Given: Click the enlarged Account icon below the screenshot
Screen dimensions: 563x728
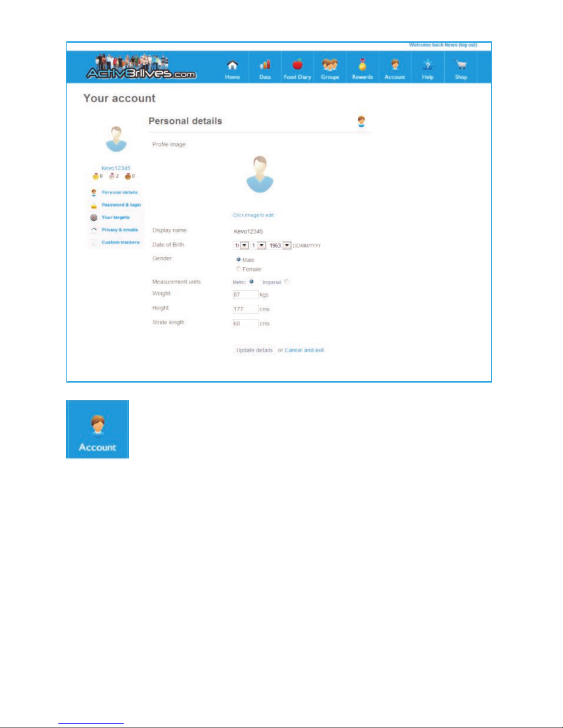Looking at the screenshot, I should [97, 429].
